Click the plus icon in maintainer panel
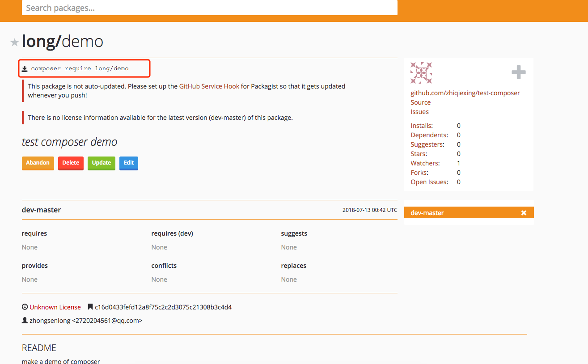This screenshot has width=588, height=364. (x=519, y=72)
